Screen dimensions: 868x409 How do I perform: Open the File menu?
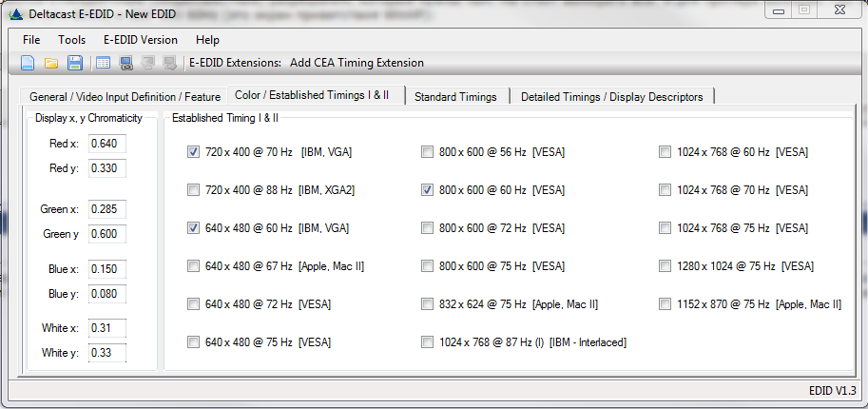pyautogui.click(x=31, y=40)
